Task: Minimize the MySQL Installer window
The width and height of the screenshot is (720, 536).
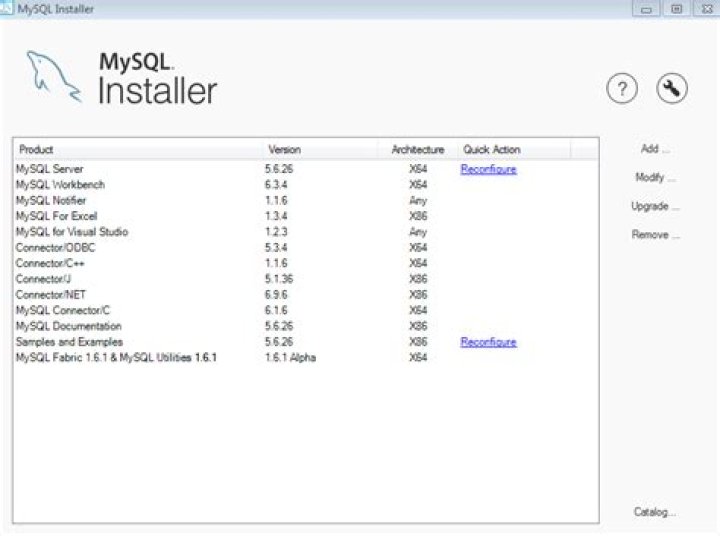Action: (x=646, y=9)
